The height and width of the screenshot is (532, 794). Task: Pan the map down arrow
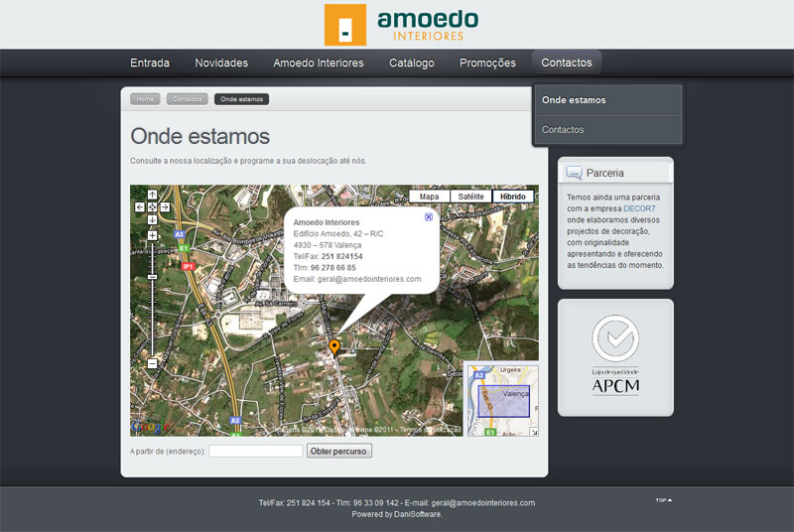click(x=153, y=219)
